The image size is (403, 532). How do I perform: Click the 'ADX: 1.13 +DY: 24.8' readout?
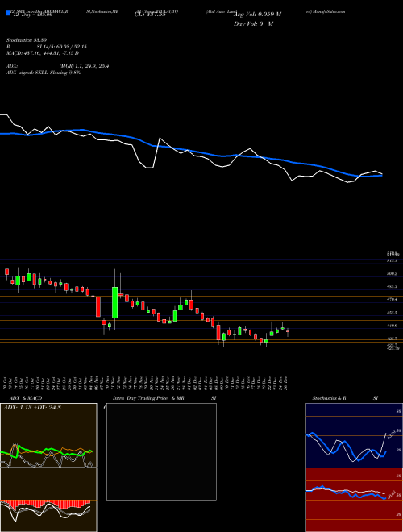(32, 408)
